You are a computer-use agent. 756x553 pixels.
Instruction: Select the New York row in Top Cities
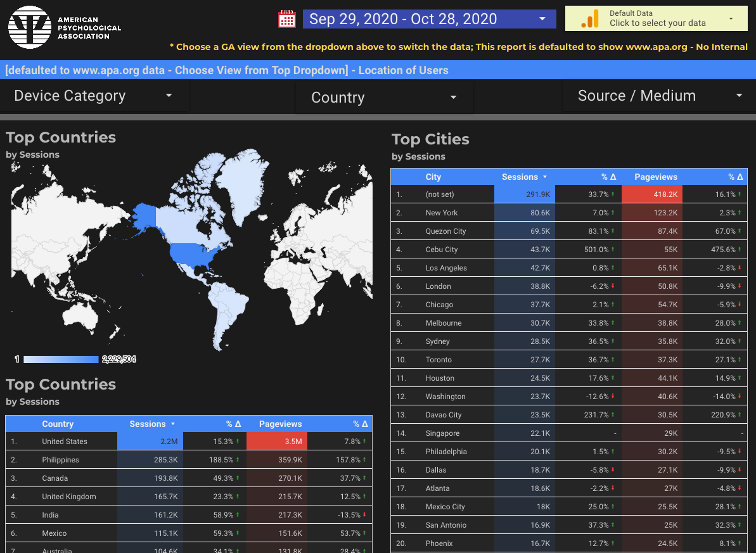tap(442, 213)
